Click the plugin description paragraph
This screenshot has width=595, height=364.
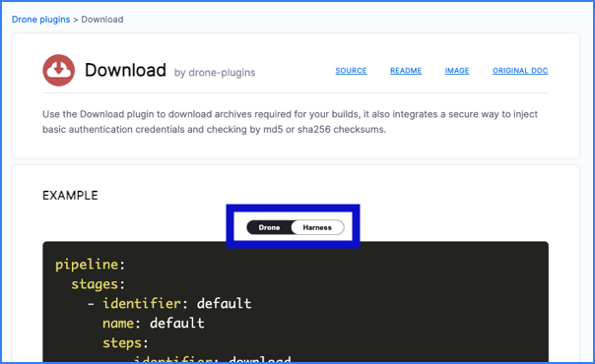[290, 122]
